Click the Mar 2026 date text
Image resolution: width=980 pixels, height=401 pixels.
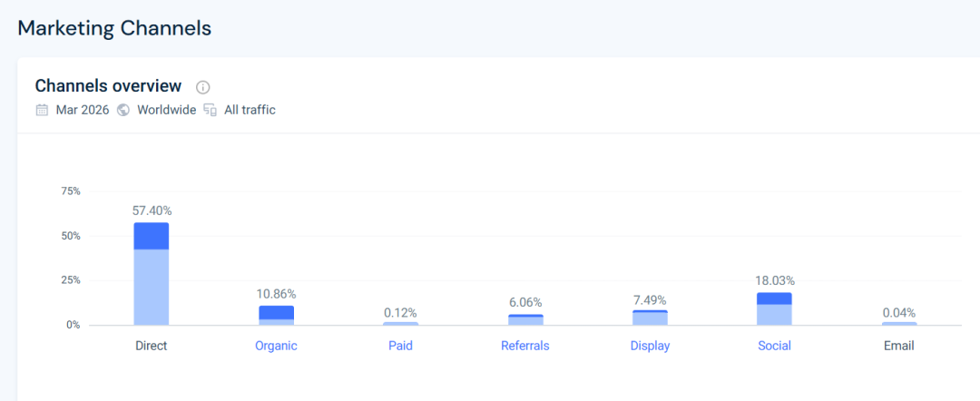(x=83, y=110)
